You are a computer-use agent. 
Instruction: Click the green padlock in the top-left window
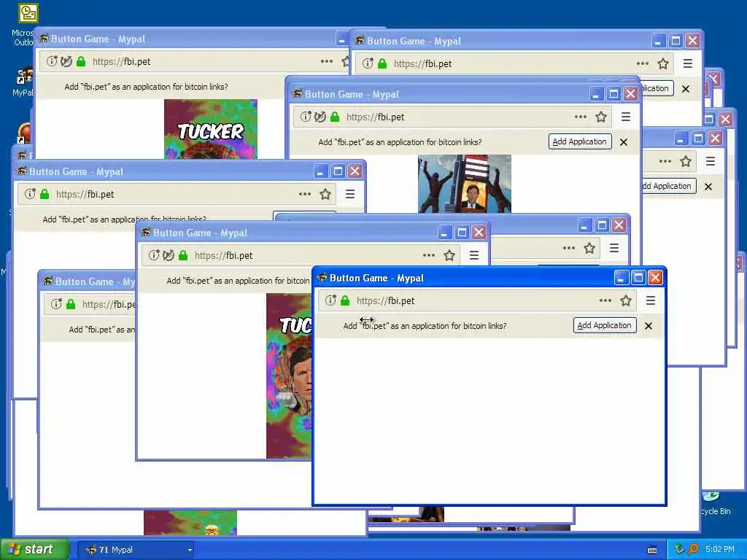coord(81,61)
